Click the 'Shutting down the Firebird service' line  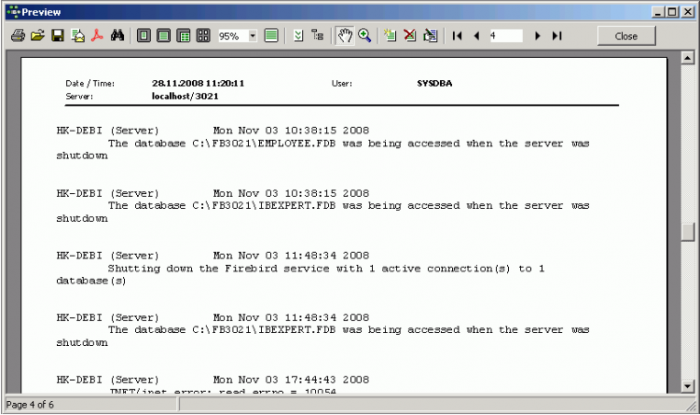(326, 269)
